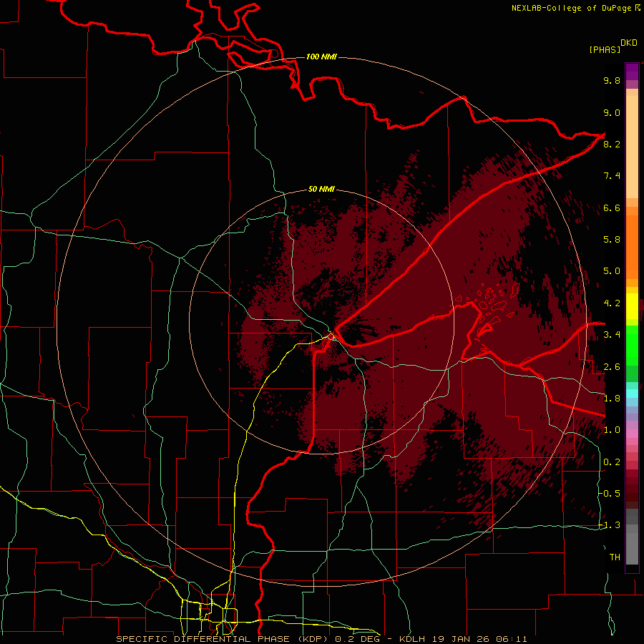Viewport: 644px width, 644px height.
Task: Click the TH label on the legend
Action: tap(615, 557)
